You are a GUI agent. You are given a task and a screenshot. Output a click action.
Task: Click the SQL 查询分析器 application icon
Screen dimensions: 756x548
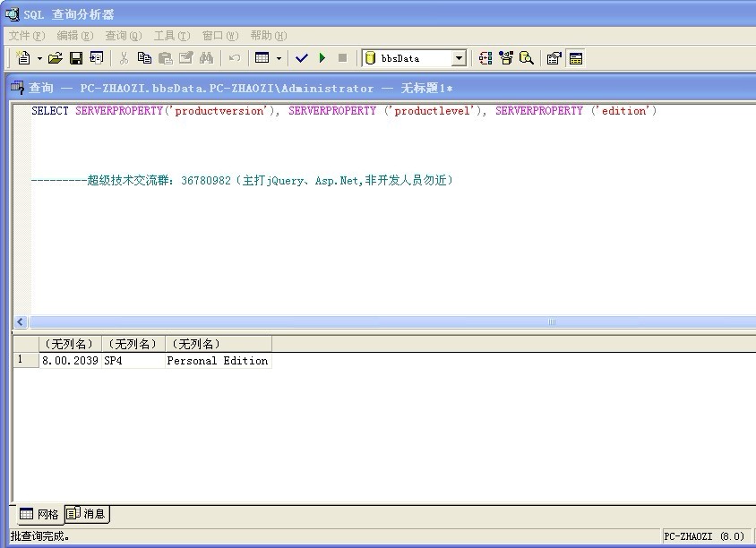[x=12, y=14]
